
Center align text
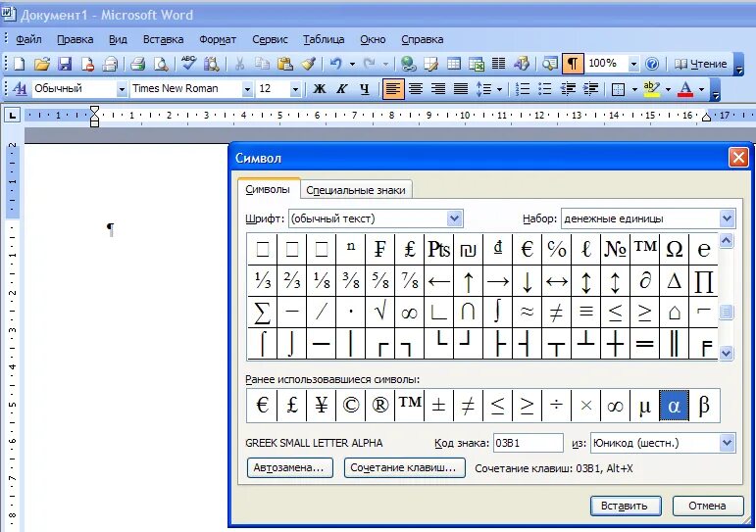(416, 88)
